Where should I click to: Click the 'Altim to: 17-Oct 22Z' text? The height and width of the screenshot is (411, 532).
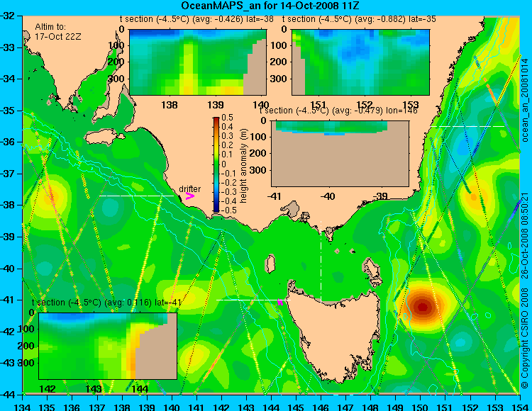click(58, 31)
